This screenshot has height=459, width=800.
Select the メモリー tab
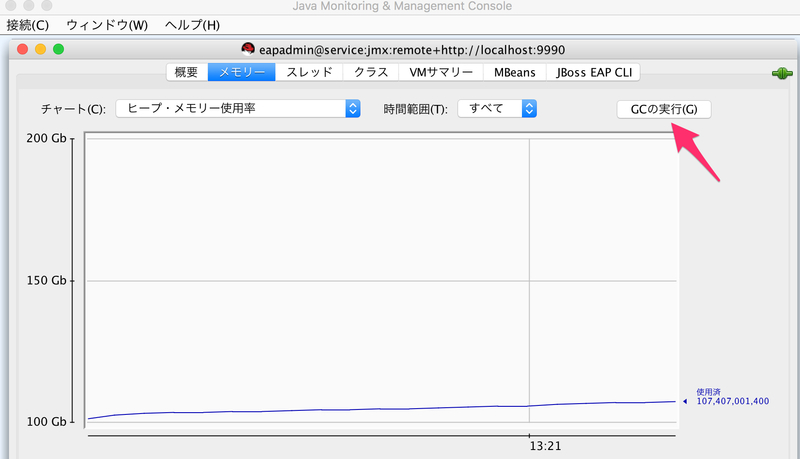(242, 72)
